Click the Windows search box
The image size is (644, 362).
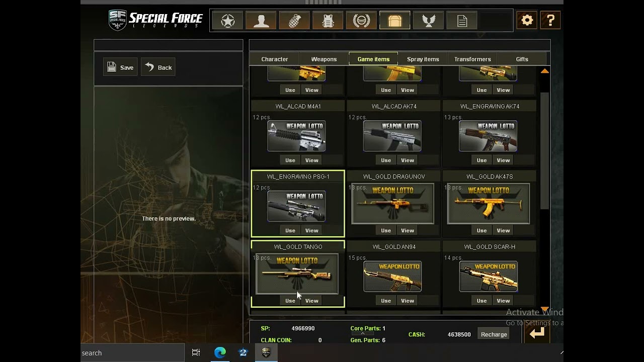pyautogui.click(x=132, y=352)
